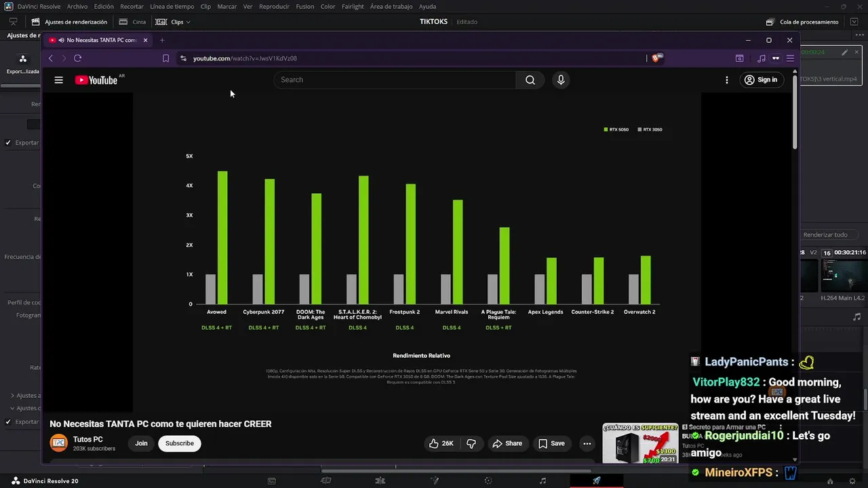Open the browser main hamburger menu
The width and height of the screenshot is (868, 488).
pos(790,58)
